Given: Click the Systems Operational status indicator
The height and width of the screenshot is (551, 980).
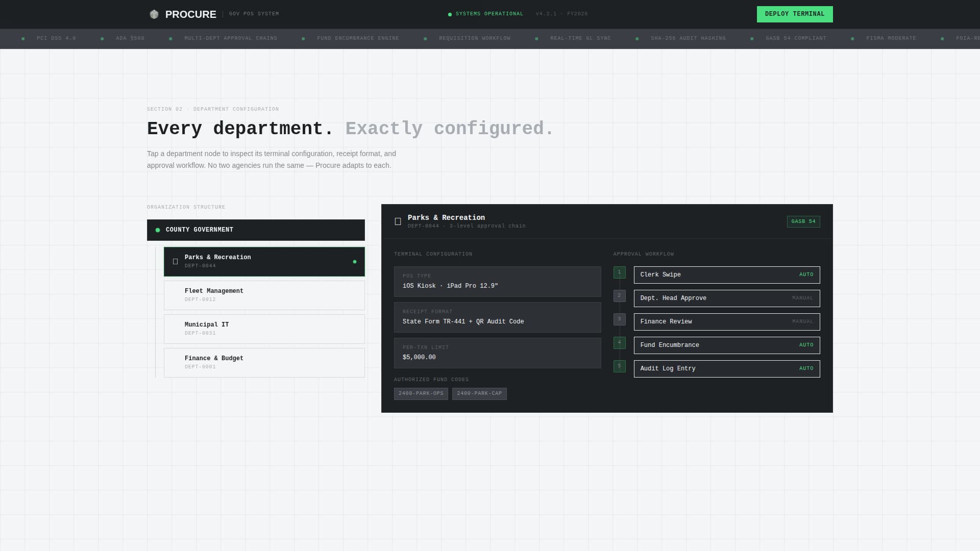Looking at the screenshot, I should coord(485,14).
